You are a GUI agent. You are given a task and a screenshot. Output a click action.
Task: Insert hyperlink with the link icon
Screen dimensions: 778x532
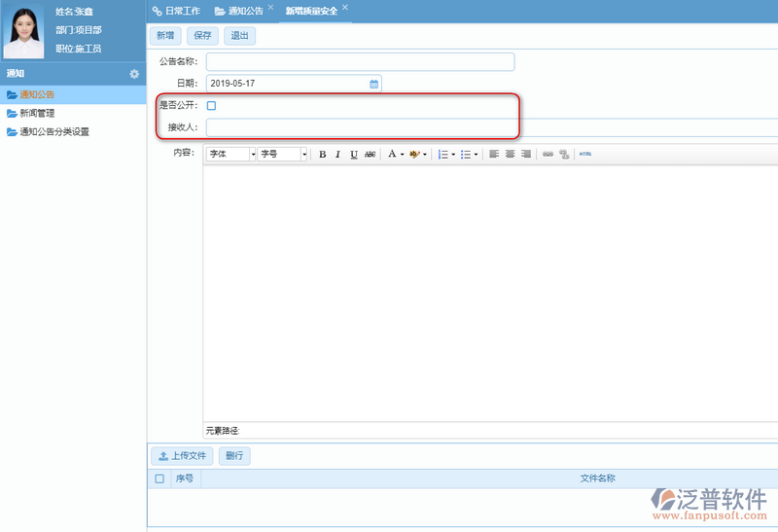548,155
